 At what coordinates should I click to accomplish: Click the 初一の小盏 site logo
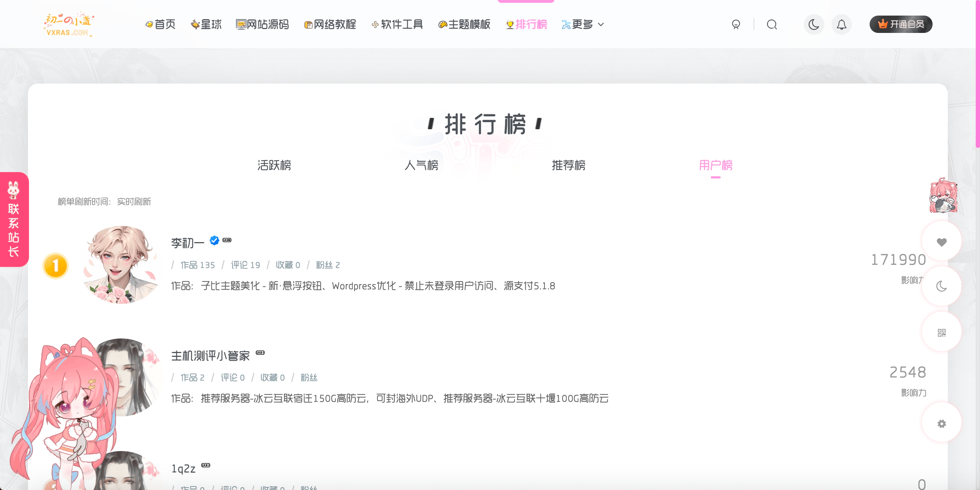[69, 24]
